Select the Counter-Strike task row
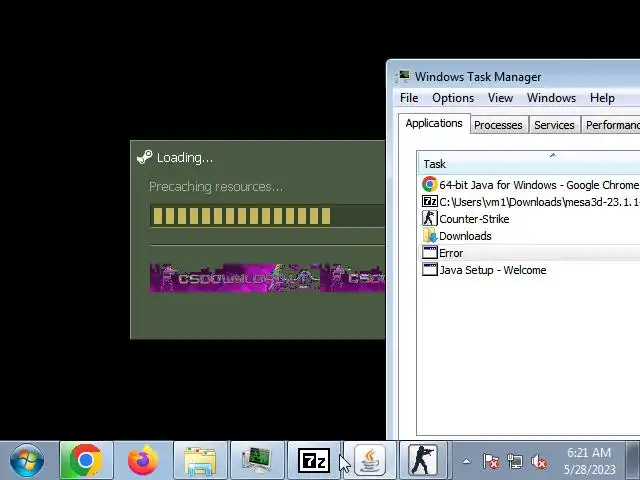This screenshot has height=480, width=640. [530, 219]
